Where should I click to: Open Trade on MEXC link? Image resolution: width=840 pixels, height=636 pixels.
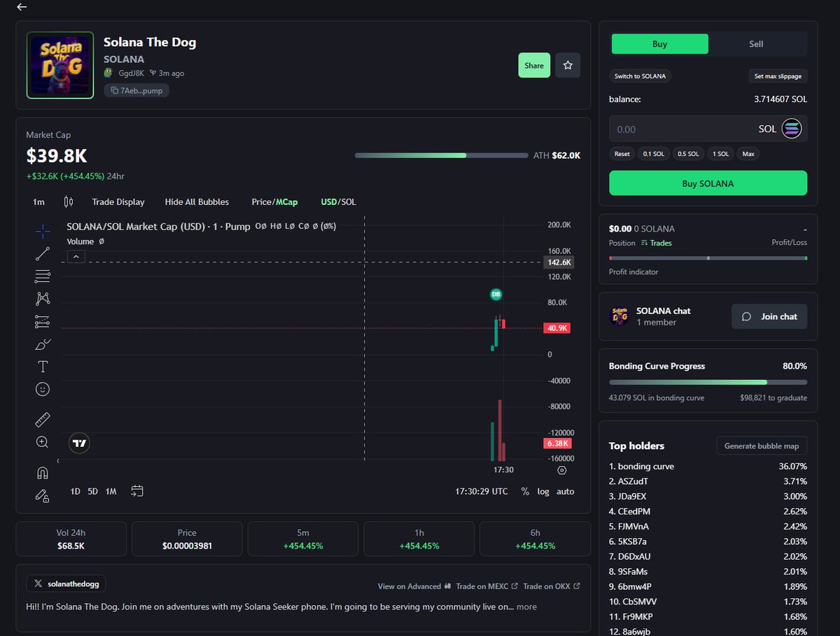tap(486, 586)
